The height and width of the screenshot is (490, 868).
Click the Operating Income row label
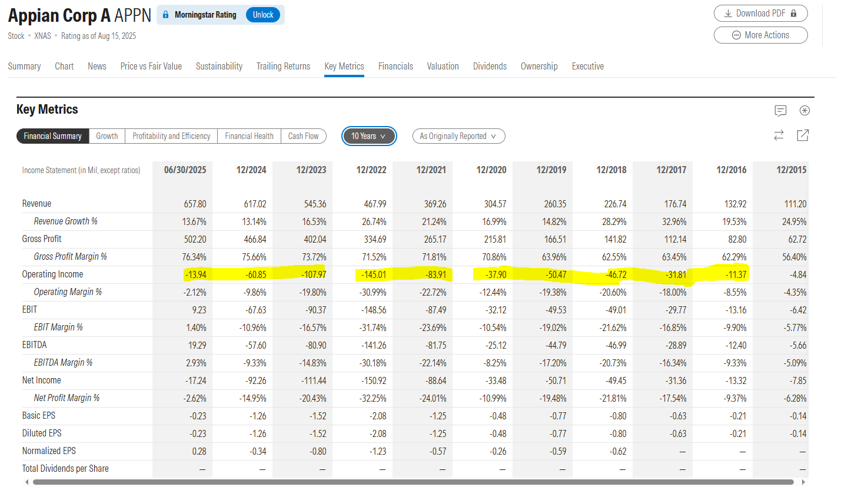tap(52, 274)
